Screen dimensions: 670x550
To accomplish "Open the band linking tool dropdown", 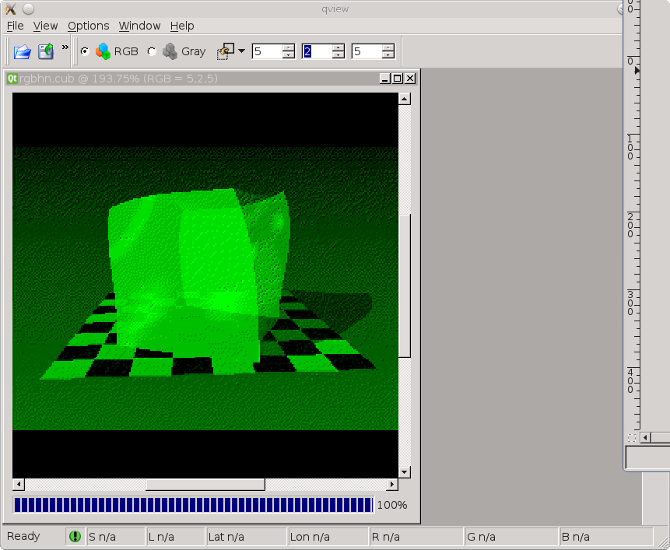I will click(x=241, y=51).
